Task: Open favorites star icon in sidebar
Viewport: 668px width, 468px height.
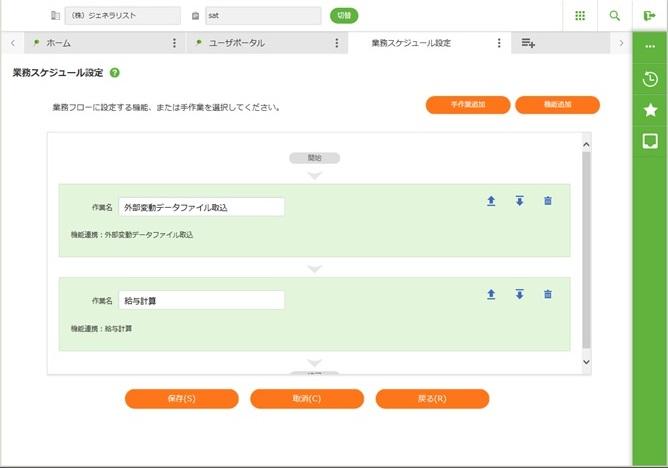Action: coord(650,110)
